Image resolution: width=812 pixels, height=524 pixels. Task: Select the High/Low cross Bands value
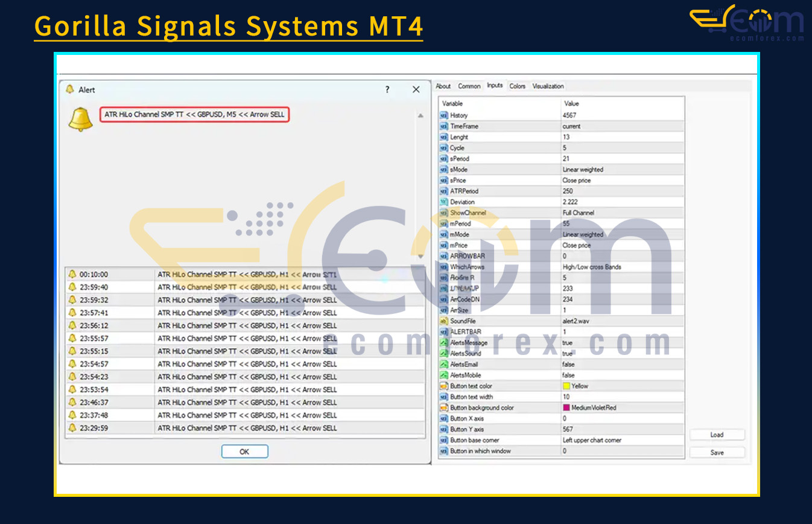click(592, 267)
